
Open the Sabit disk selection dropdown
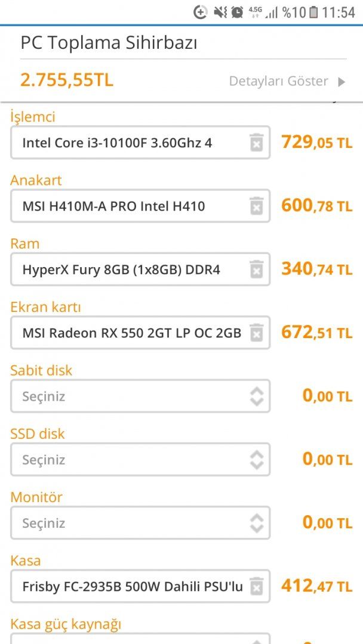tap(140, 397)
